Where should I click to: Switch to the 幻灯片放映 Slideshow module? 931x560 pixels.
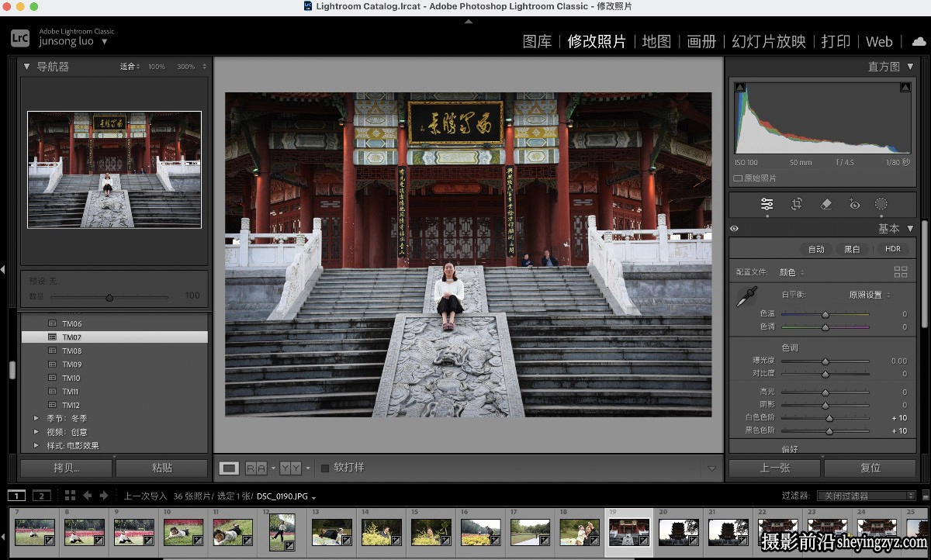[x=769, y=42]
